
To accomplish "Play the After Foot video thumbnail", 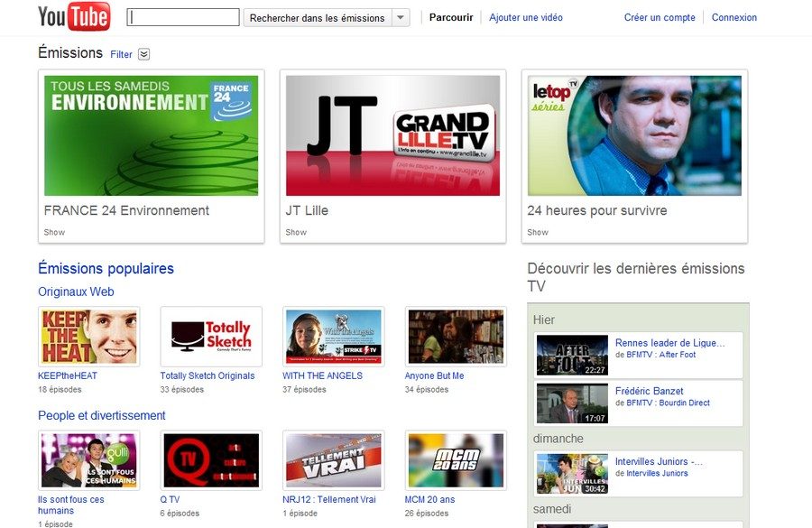I will 572,356.
